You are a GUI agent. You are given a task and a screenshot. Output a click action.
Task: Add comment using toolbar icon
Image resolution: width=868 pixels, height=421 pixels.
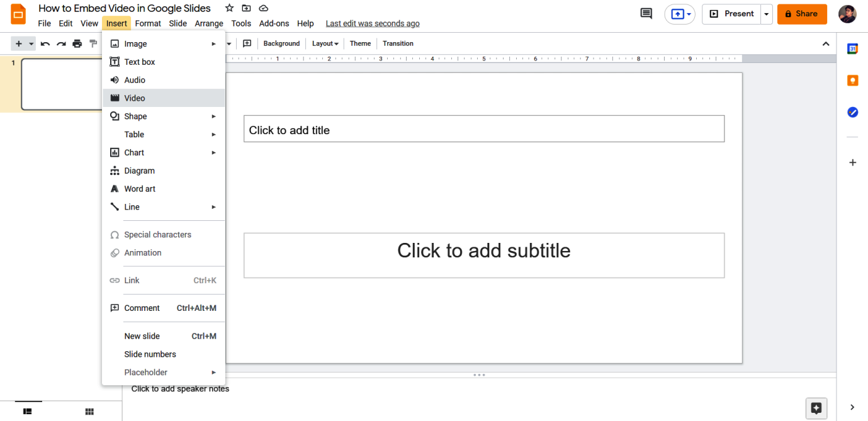(x=247, y=43)
